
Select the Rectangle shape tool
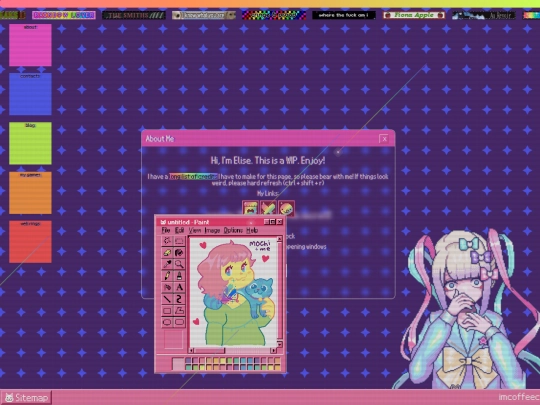click(167, 311)
